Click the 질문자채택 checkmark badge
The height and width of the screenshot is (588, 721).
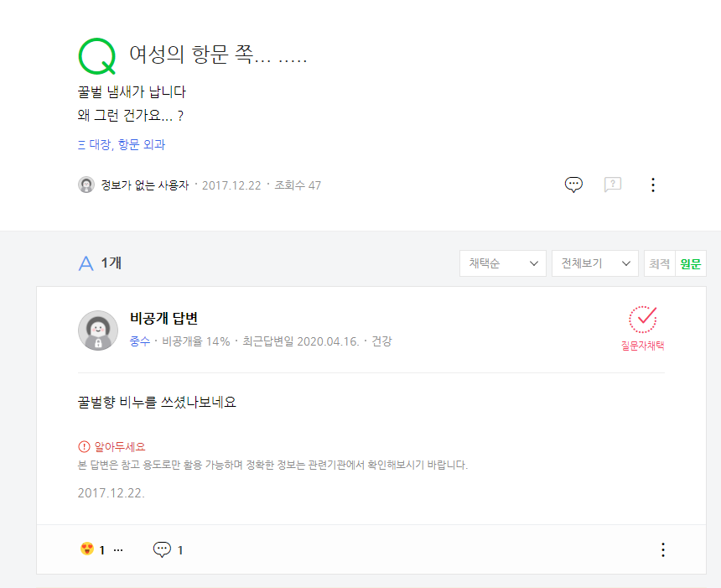click(x=642, y=329)
